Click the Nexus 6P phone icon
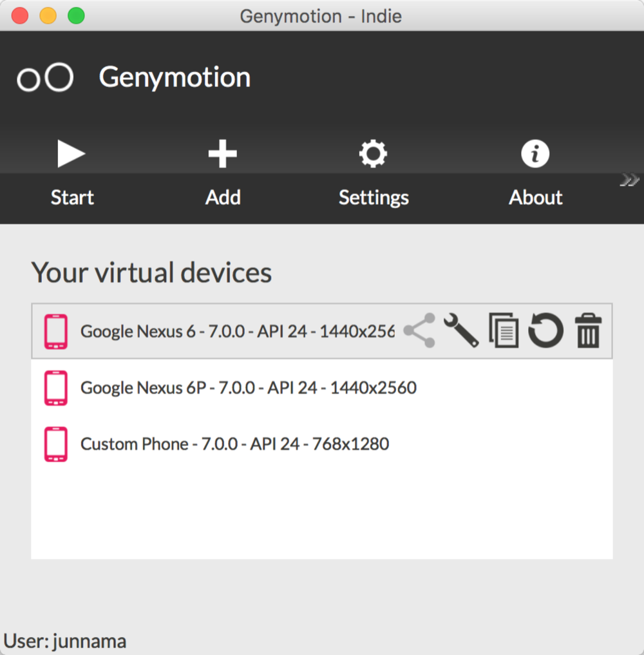 (56, 388)
